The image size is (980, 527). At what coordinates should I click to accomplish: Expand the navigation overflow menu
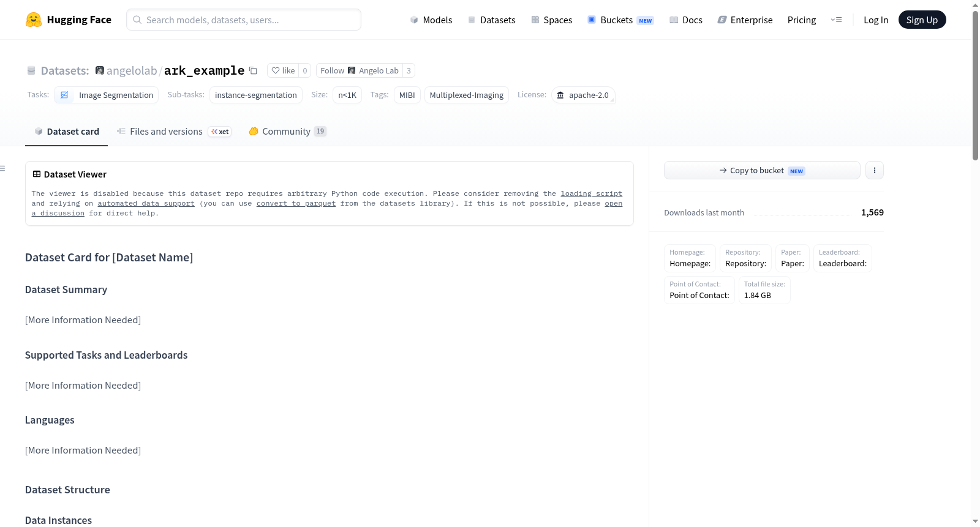point(836,20)
